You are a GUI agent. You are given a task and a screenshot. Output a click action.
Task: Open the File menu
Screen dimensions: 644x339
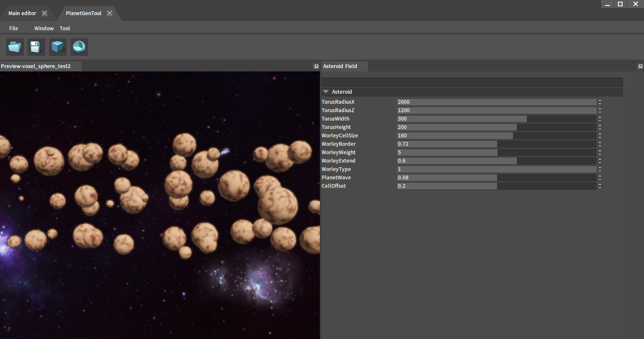[x=13, y=29]
